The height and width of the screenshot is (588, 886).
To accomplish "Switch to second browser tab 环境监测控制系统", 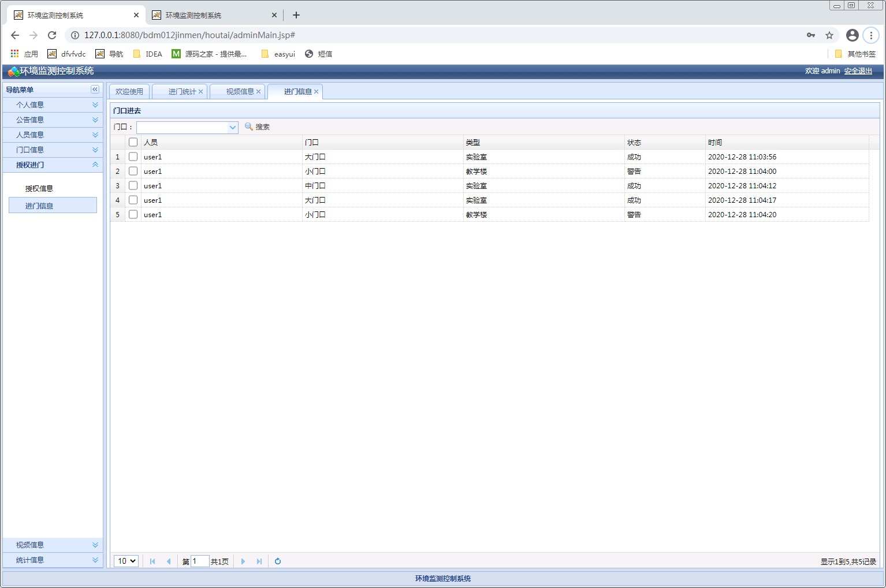I will [214, 15].
